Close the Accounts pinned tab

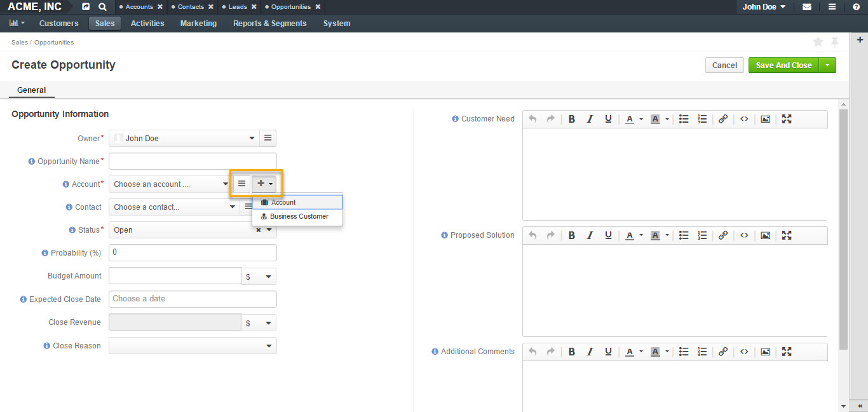[x=159, y=7]
